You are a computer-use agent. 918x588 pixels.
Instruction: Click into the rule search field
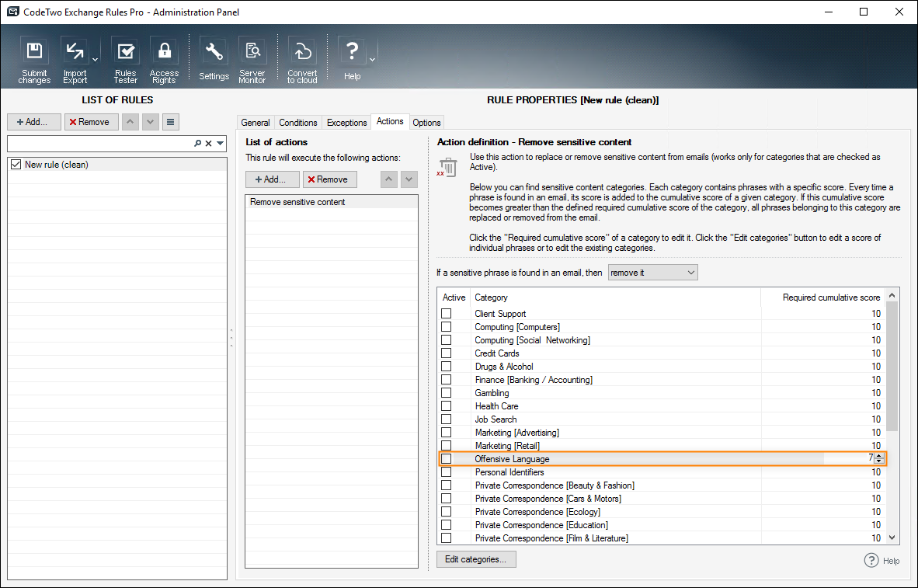click(101, 143)
